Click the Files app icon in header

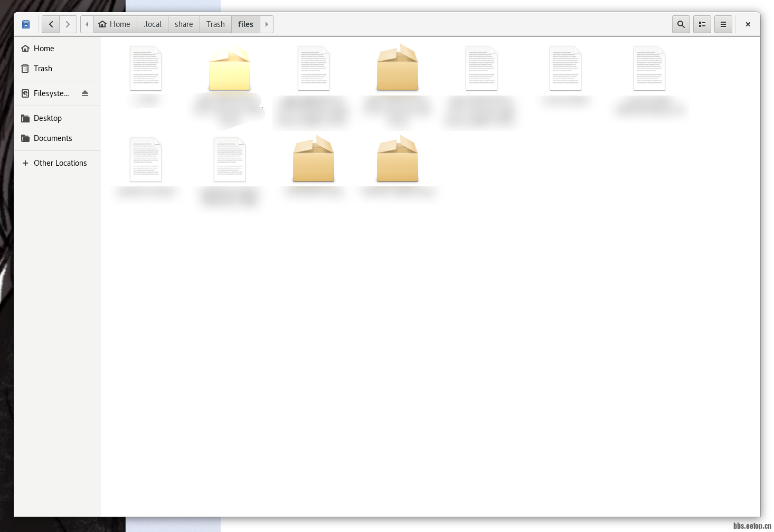coord(26,24)
